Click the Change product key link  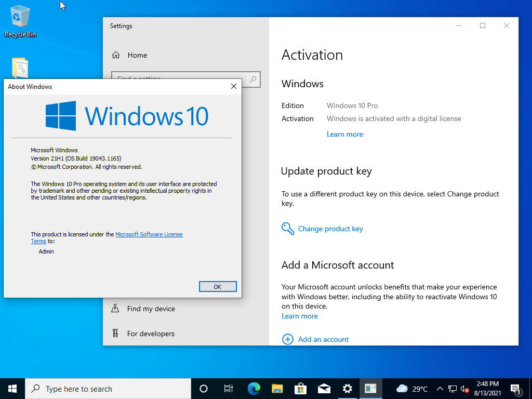(x=330, y=229)
